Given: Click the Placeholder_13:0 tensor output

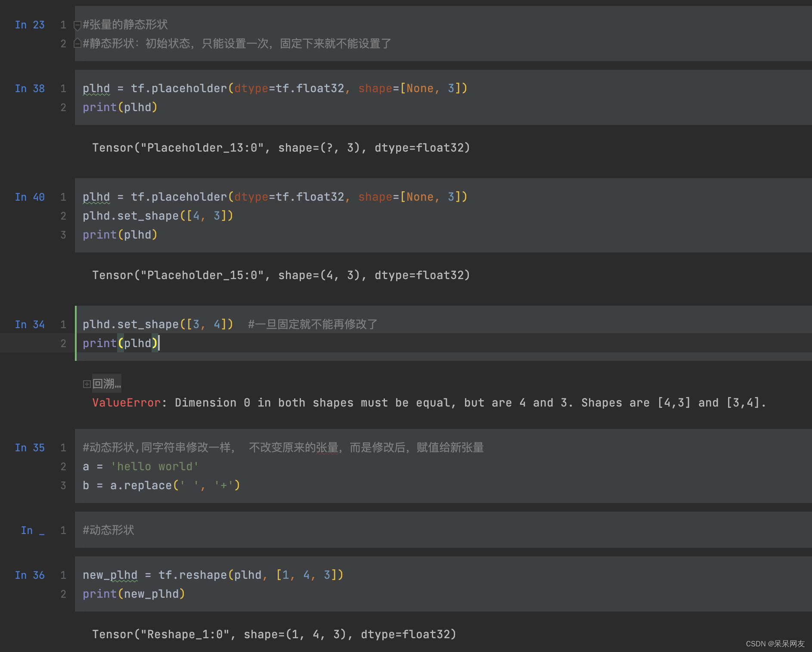Looking at the screenshot, I should (x=281, y=148).
